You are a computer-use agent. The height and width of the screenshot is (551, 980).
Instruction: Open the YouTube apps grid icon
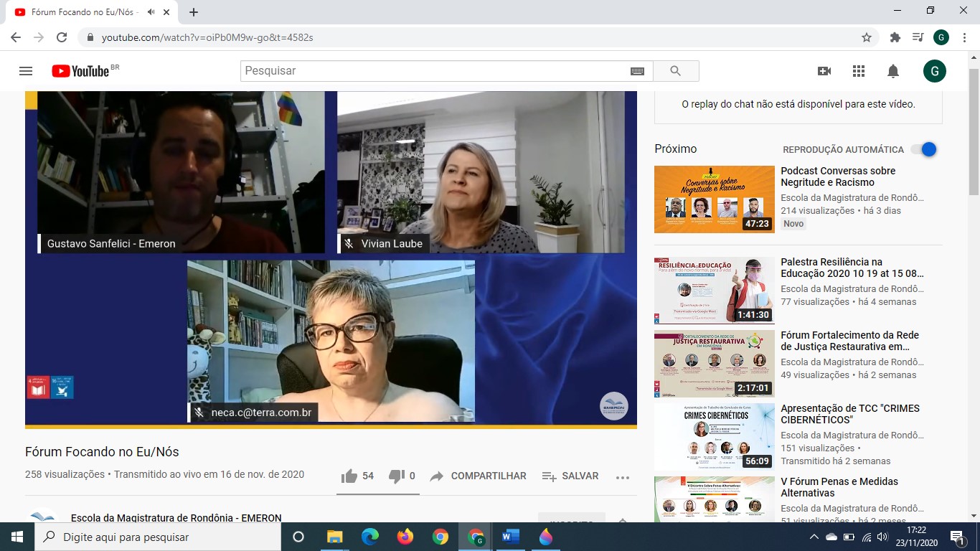[x=859, y=71]
